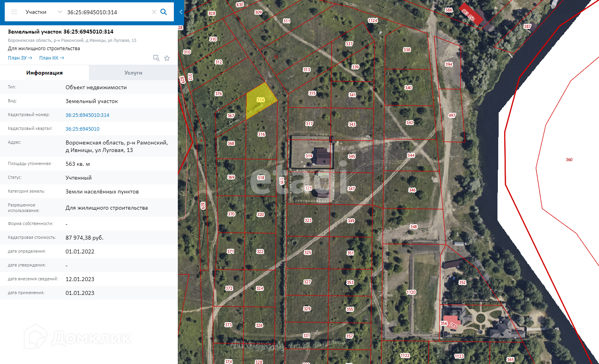Click parcel label 346 on the map

[x=412, y=190]
